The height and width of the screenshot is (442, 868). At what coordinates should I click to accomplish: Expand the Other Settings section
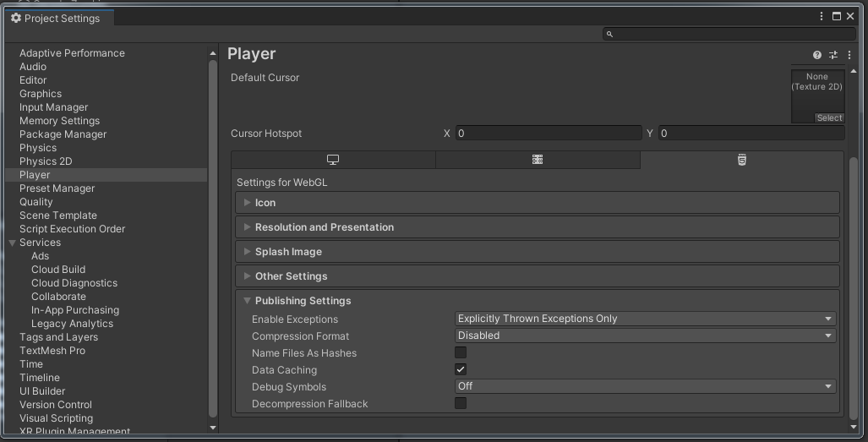click(x=537, y=276)
